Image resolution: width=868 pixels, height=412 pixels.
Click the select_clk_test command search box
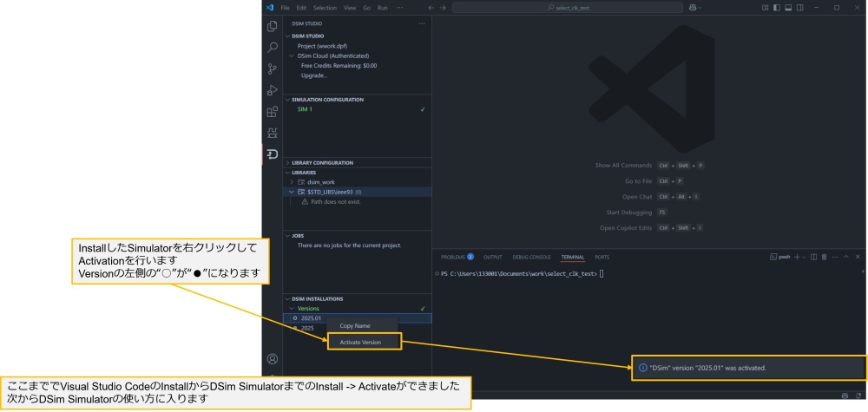[568, 8]
